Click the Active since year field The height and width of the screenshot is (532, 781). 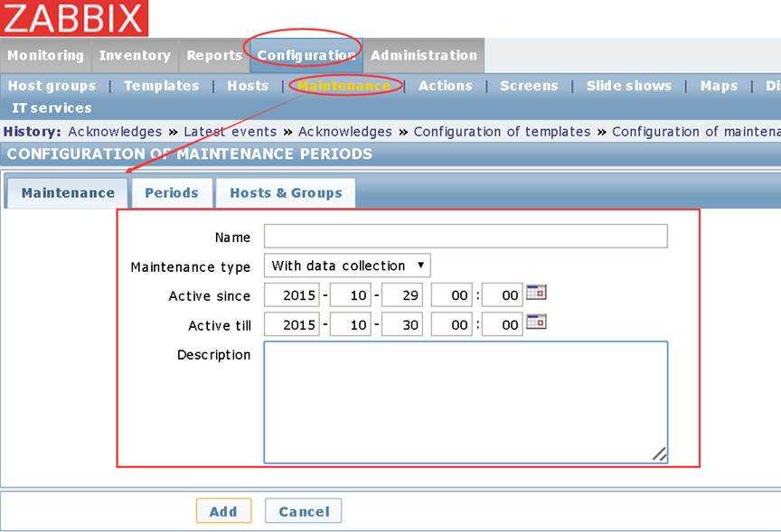(292, 295)
